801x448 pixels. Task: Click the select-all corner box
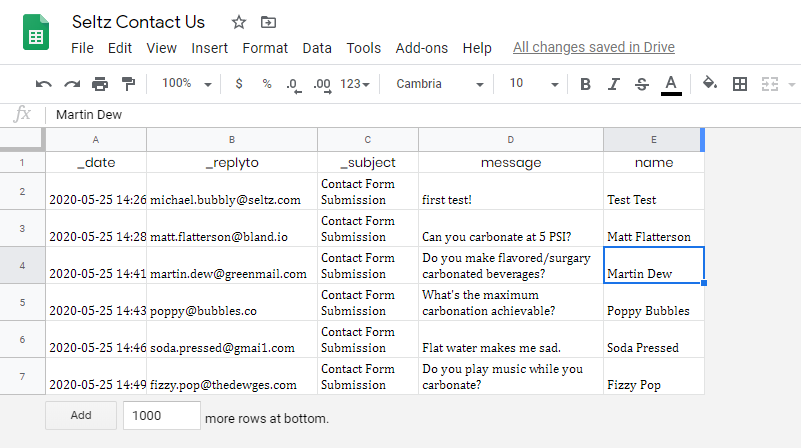click(22, 139)
